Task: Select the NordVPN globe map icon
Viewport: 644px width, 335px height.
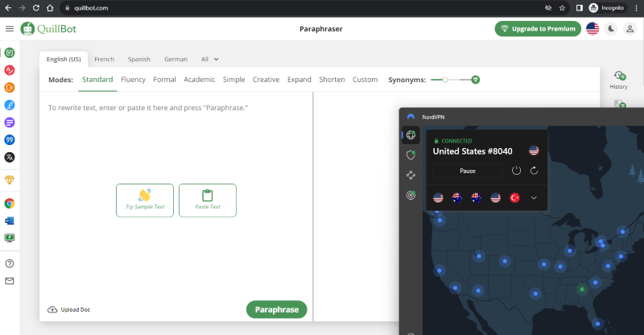Action: [x=411, y=134]
